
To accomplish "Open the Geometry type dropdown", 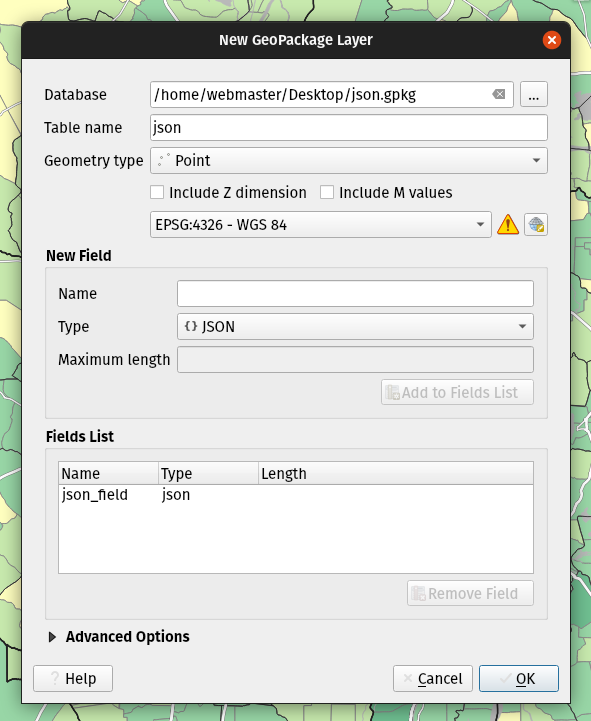I will (349, 160).
